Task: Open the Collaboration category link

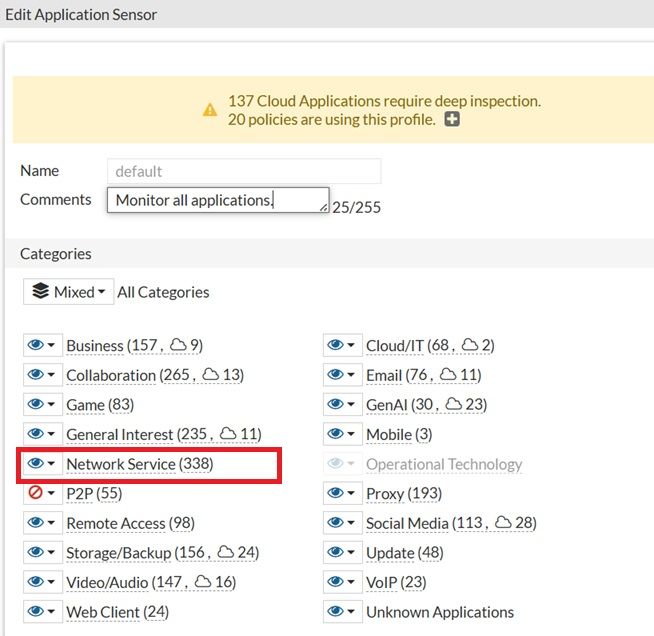Action: click(x=111, y=375)
